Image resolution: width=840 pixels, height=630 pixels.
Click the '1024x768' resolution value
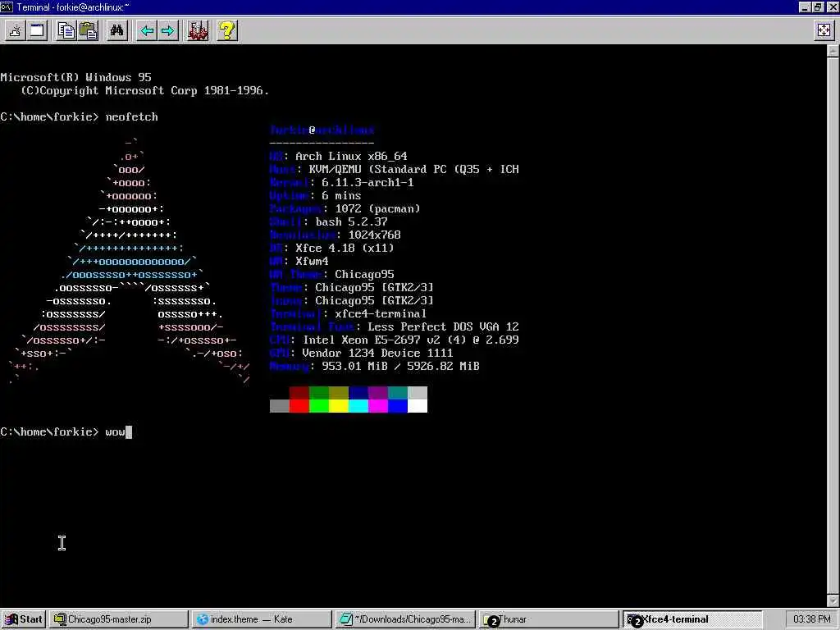click(374, 235)
